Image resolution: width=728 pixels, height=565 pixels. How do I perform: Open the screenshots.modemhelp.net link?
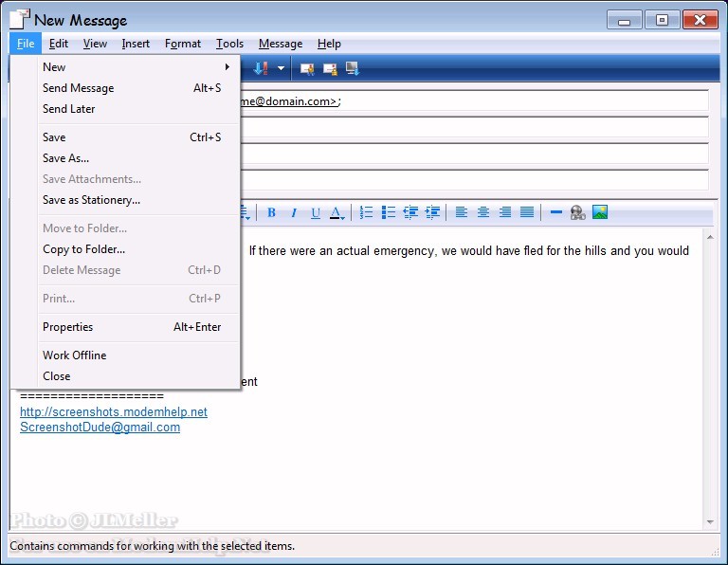(x=114, y=412)
